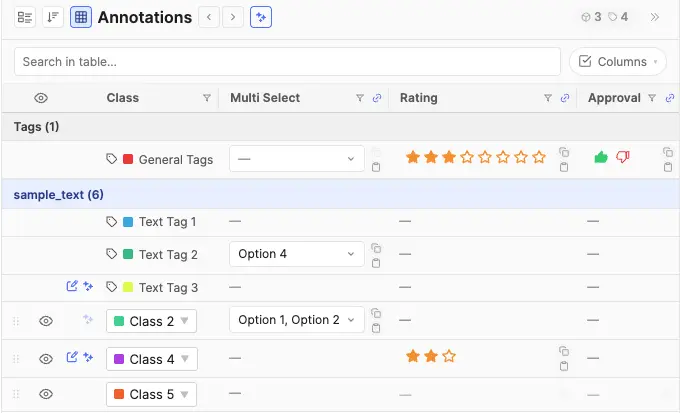This screenshot has height=413, width=680.
Task: Paste Multi Select value into General Tags
Action: 376,167
